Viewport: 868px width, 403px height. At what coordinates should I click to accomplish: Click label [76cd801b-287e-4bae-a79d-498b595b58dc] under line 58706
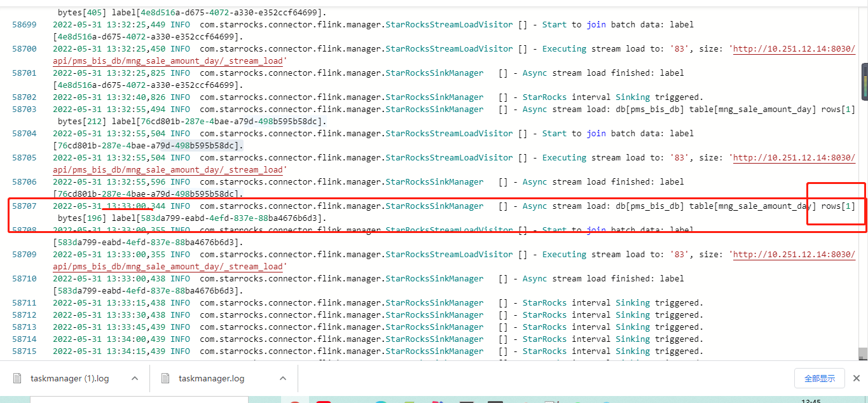(148, 194)
